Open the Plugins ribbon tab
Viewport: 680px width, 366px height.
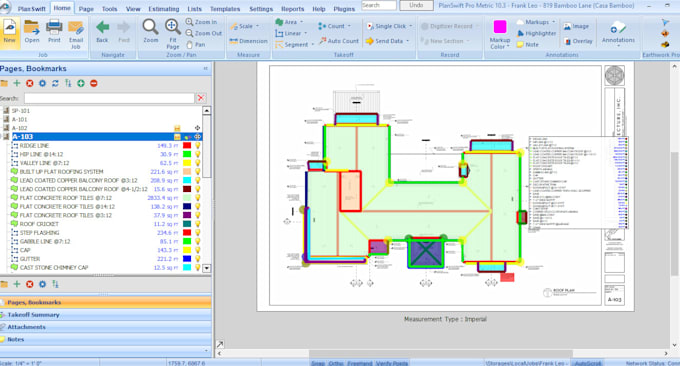pos(344,9)
